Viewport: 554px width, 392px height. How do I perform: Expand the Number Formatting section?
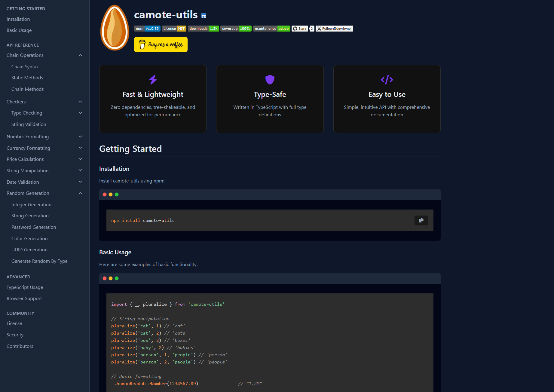[81, 136]
